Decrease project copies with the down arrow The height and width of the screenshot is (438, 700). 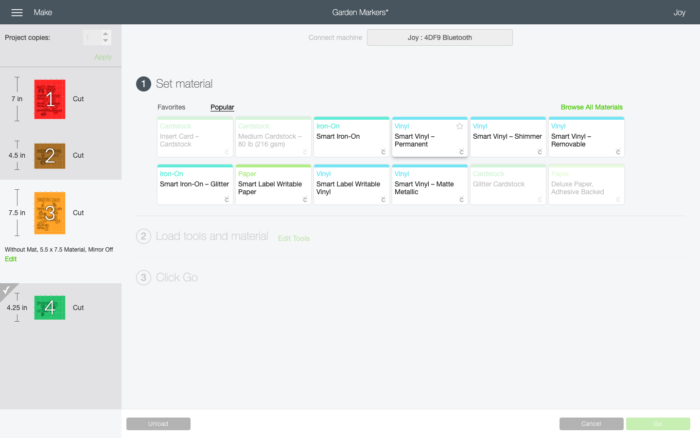105,41
